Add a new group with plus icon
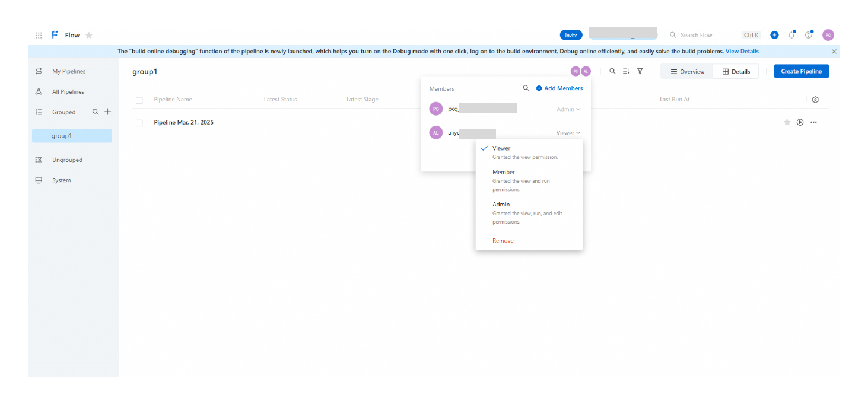 click(x=108, y=112)
